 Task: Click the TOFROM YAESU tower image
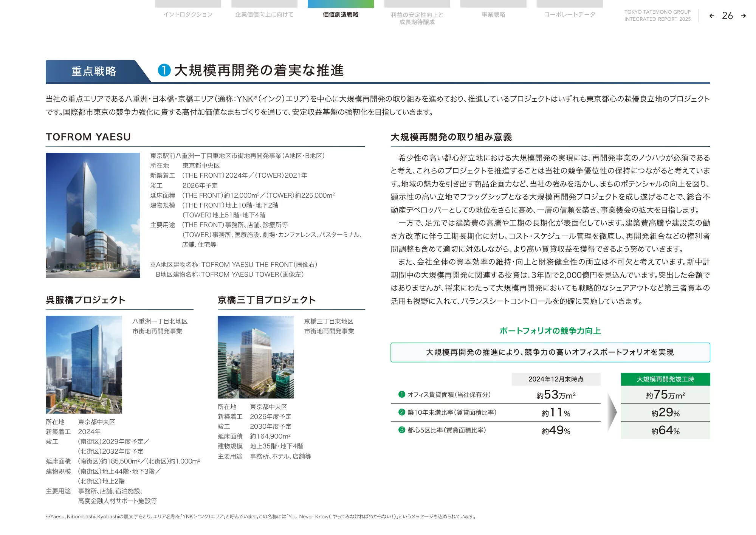tap(93, 215)
